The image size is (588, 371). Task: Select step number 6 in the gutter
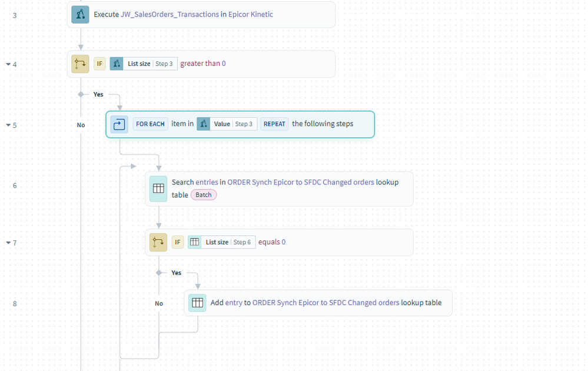pos(15,185)
